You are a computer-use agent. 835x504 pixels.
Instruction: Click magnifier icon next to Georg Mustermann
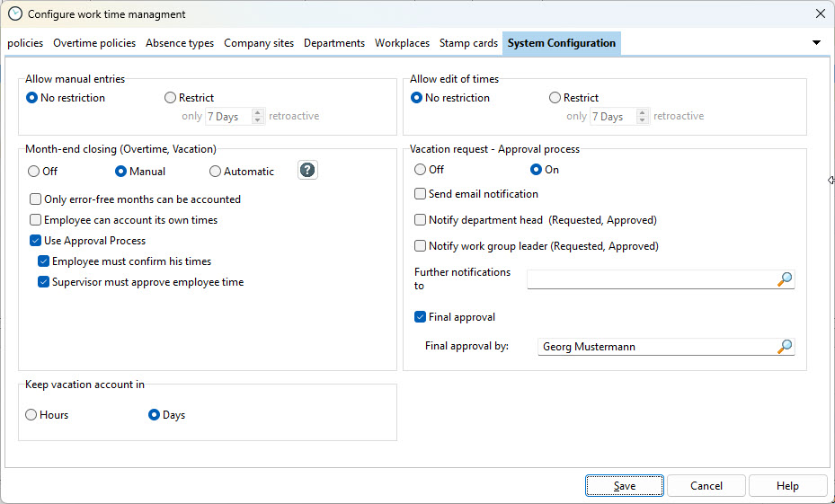(785, 346)
